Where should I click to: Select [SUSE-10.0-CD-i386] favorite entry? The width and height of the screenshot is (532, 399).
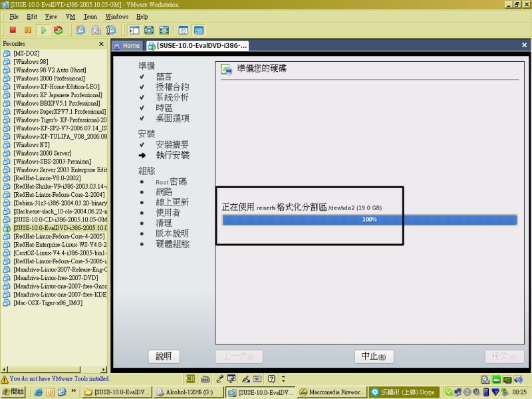pyautogui.click(x=60, y=219)
